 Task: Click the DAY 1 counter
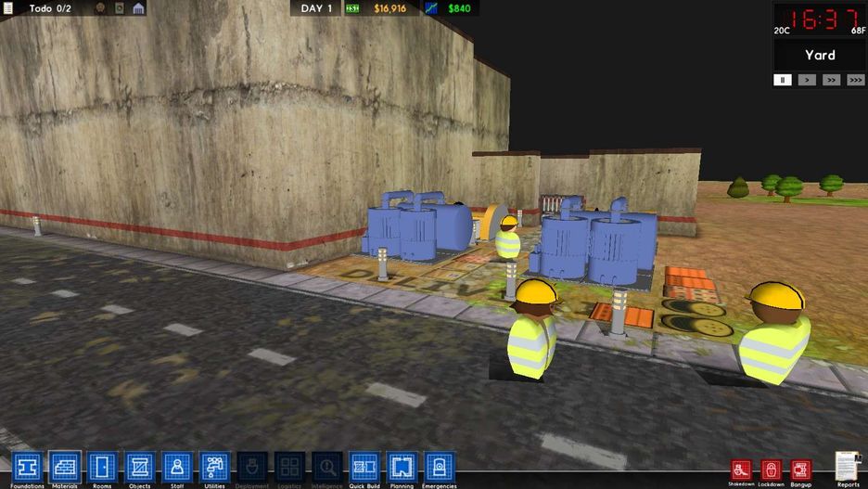(316, 8)
